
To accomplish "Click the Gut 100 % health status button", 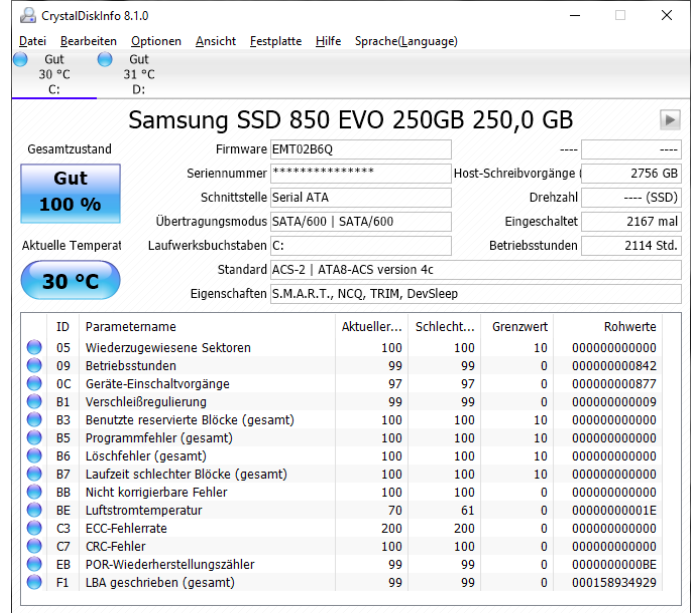I will (70, 193).
